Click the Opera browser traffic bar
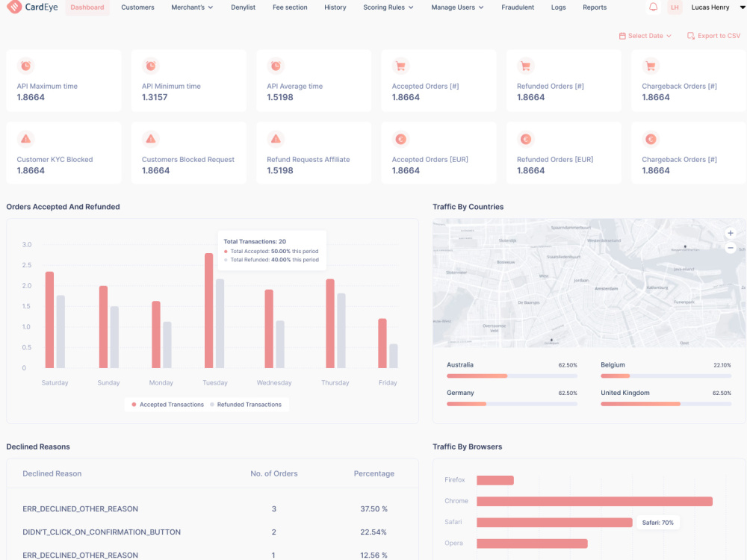This screenshot has height=560, width=747. (532, 544)
